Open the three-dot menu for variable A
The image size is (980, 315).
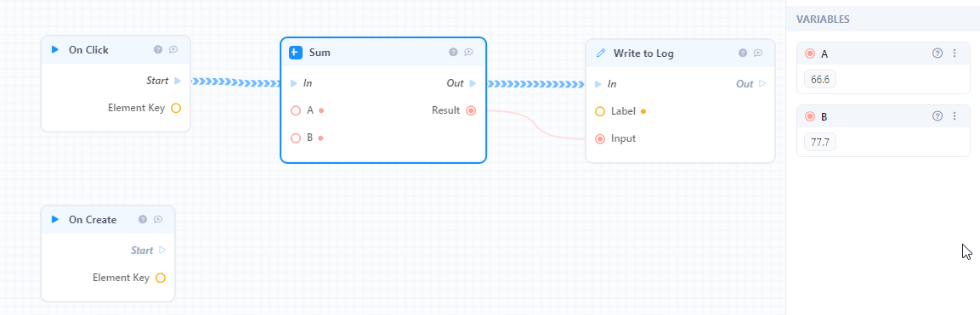[x=955, y=53]
